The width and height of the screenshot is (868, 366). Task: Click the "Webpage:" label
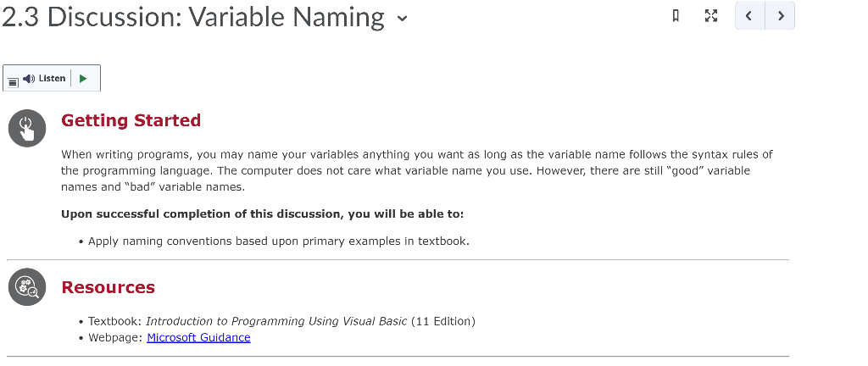pos(115,337)
